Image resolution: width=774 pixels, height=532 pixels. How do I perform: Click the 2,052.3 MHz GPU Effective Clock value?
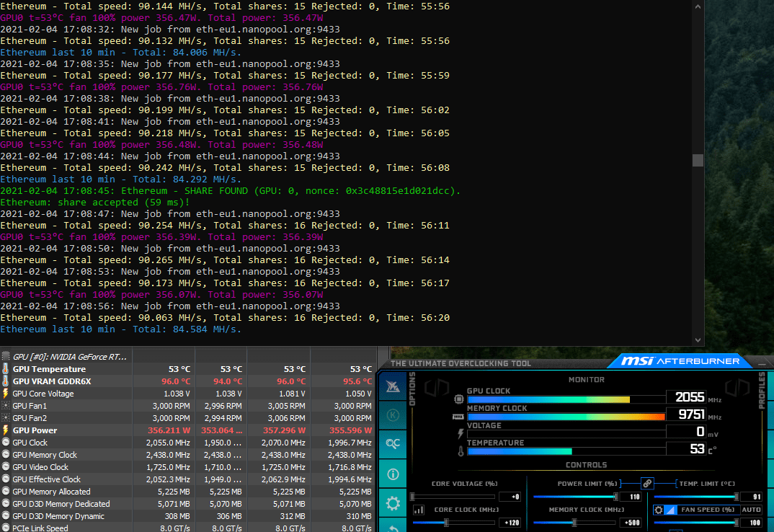pos(168,479)
